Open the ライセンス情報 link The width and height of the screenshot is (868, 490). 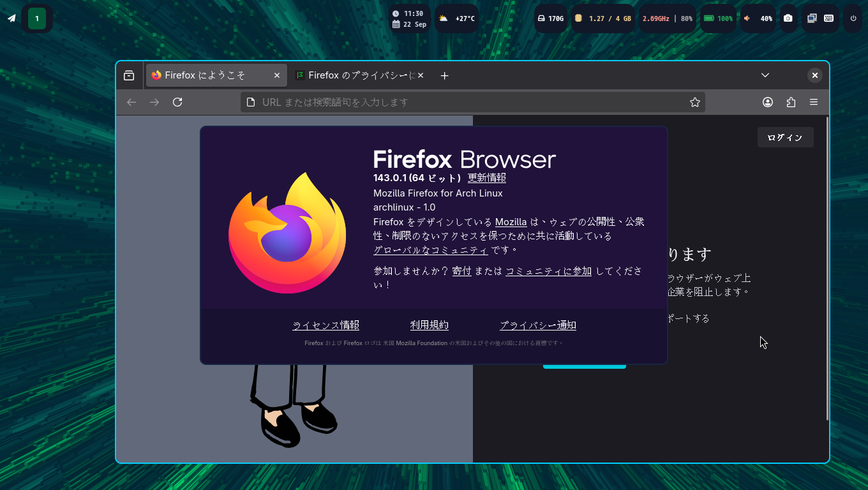(x=325, y=325)
